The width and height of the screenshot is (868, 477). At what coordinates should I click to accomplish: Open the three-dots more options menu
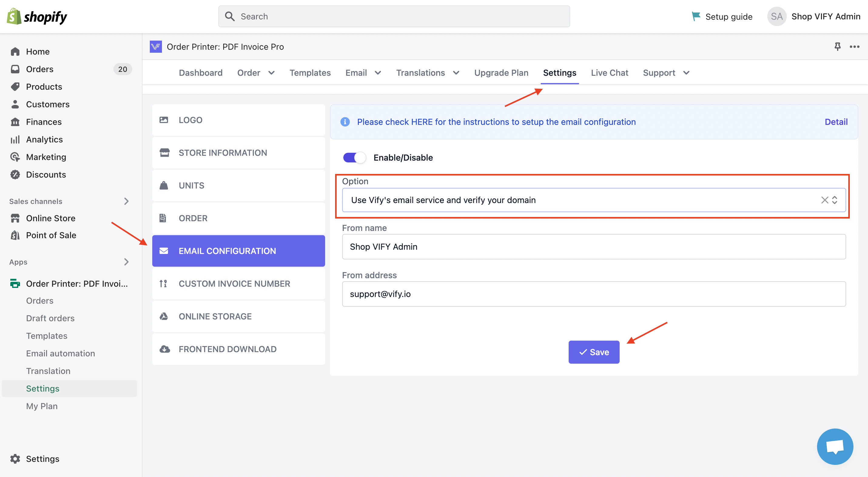pos(854,46)
